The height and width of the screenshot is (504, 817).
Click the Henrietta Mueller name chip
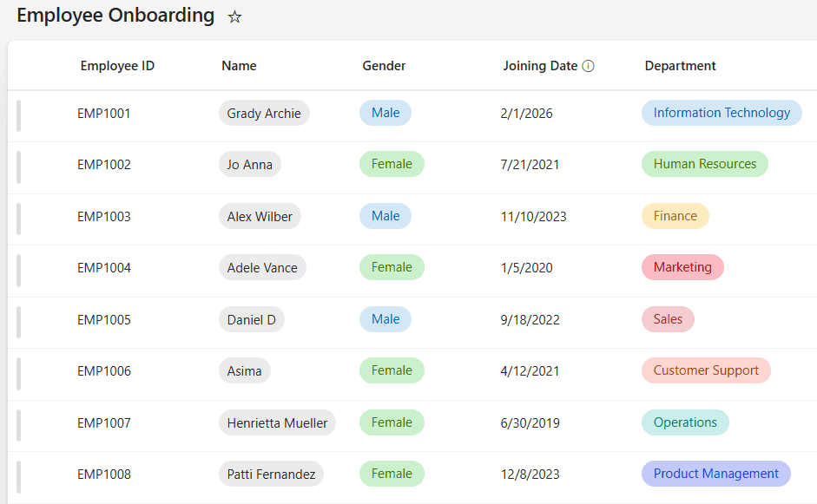click(277, 422)
